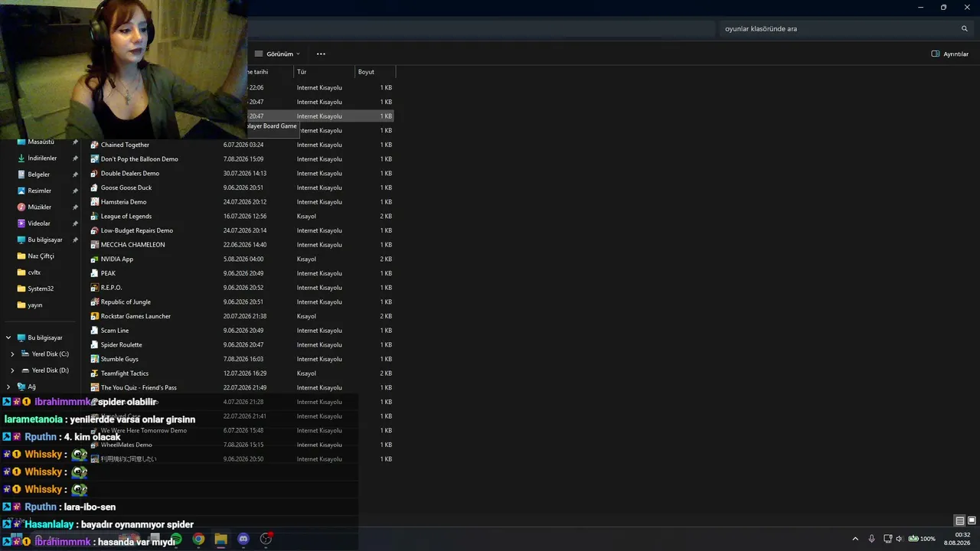Go to Videolar in the sidebar

pyautogui.click(x=38, y=223)
